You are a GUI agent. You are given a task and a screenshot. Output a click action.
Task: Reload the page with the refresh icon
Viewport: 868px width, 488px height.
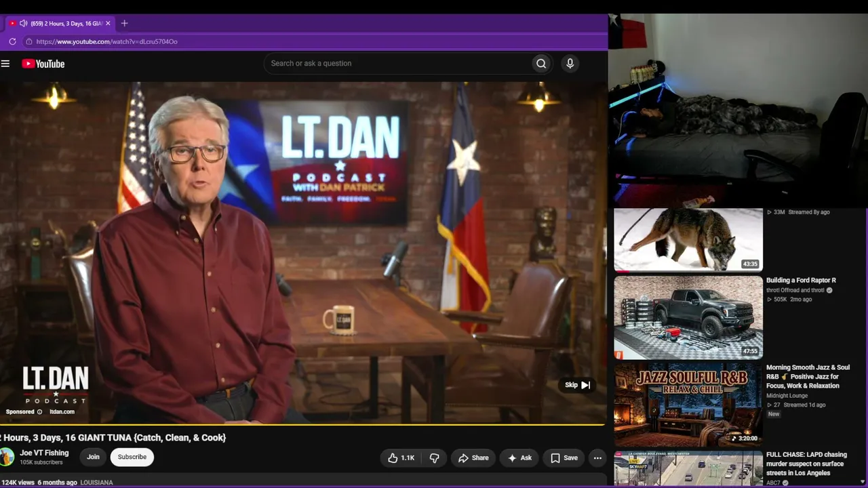click(12, 41)
